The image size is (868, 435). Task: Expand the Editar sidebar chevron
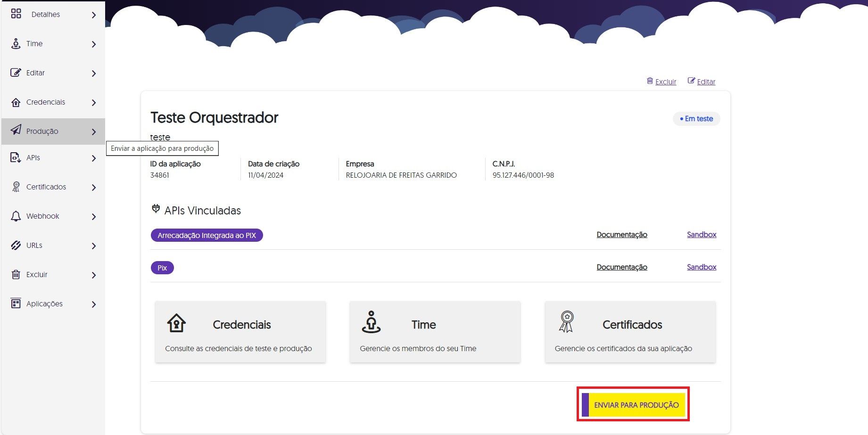click(94, 74)
